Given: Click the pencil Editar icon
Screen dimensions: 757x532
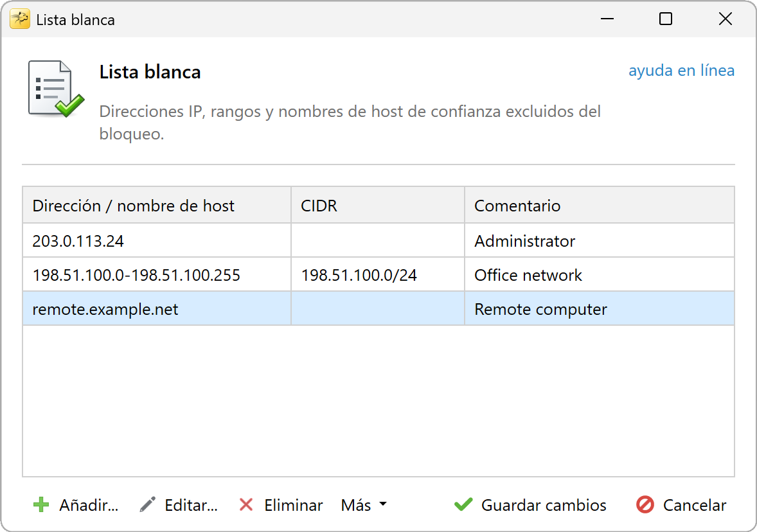Looking at the screenshot, I should [x=147, y=504].
